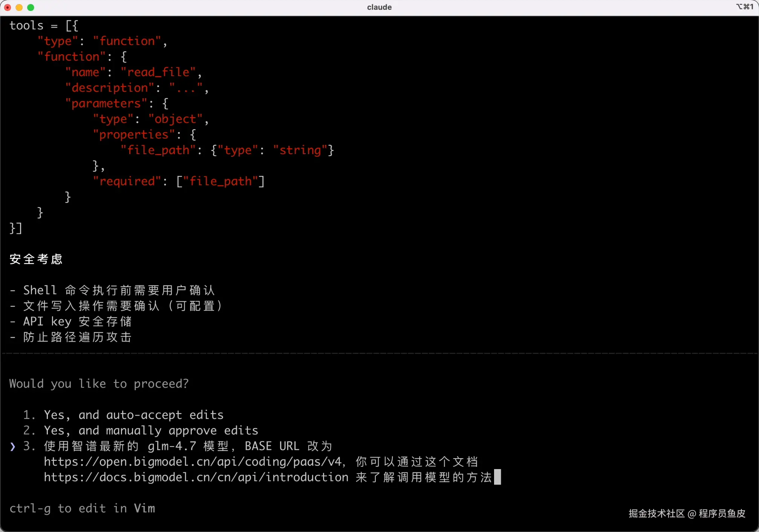Click the text cursor block after 方法
759x532 pixels.
click(497, 477)
